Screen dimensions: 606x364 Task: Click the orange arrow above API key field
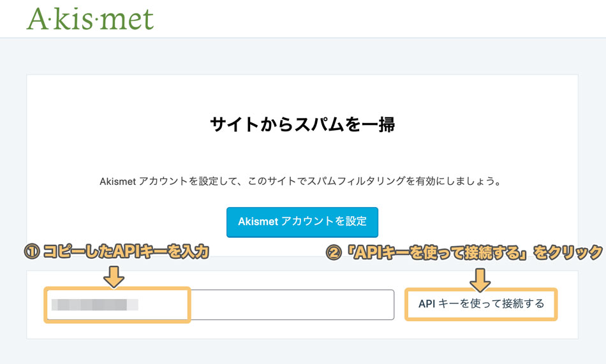click(114, 277)
